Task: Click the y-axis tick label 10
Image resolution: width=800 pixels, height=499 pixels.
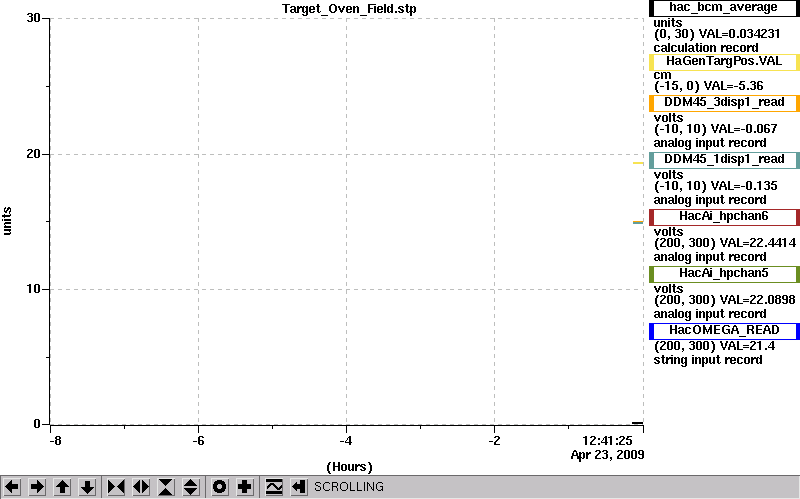Action: tap(33, 289)
